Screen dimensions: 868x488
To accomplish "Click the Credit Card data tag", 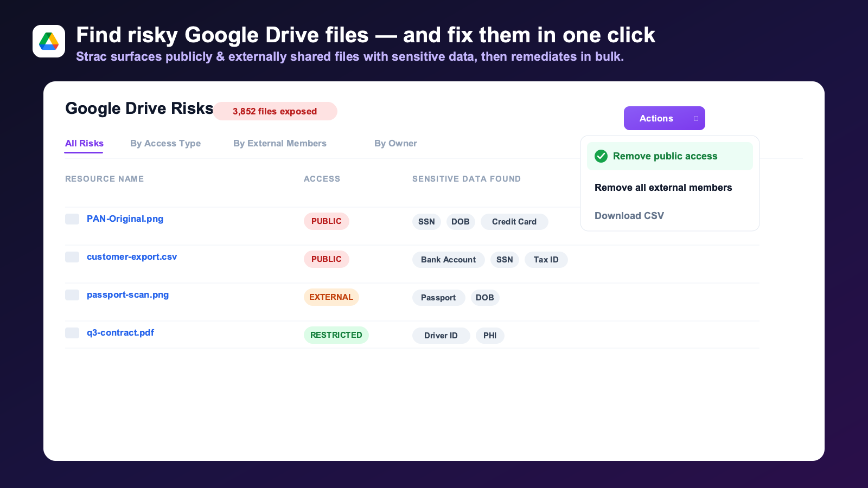I will [x=514, y=222].
